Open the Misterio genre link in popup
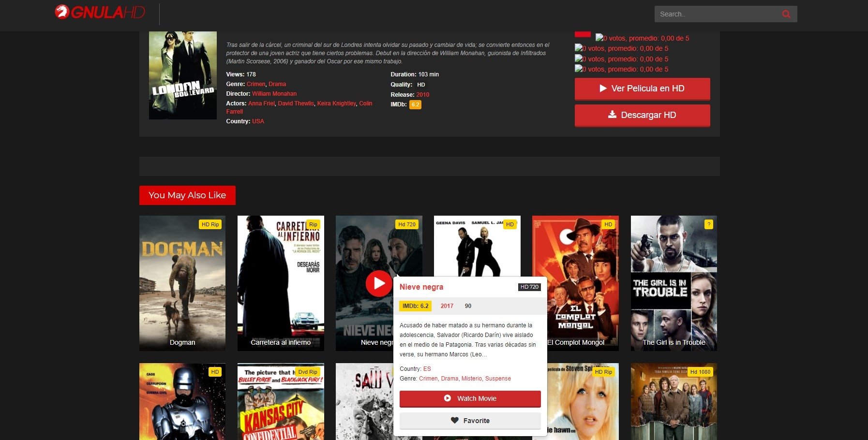The height and width of the screenshot is (440, 868). pos(472,379)
